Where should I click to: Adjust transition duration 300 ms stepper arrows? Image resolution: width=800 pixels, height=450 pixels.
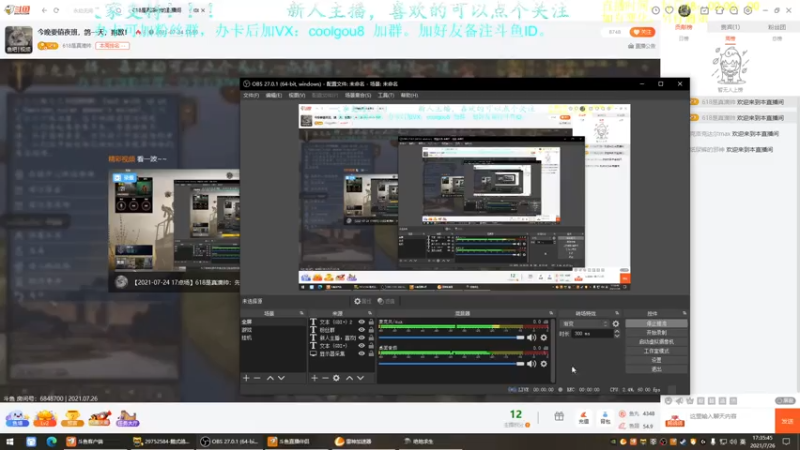point(617,334)
